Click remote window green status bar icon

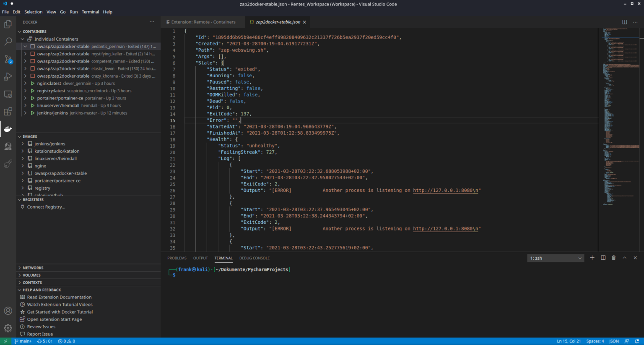tap(5, 341)
